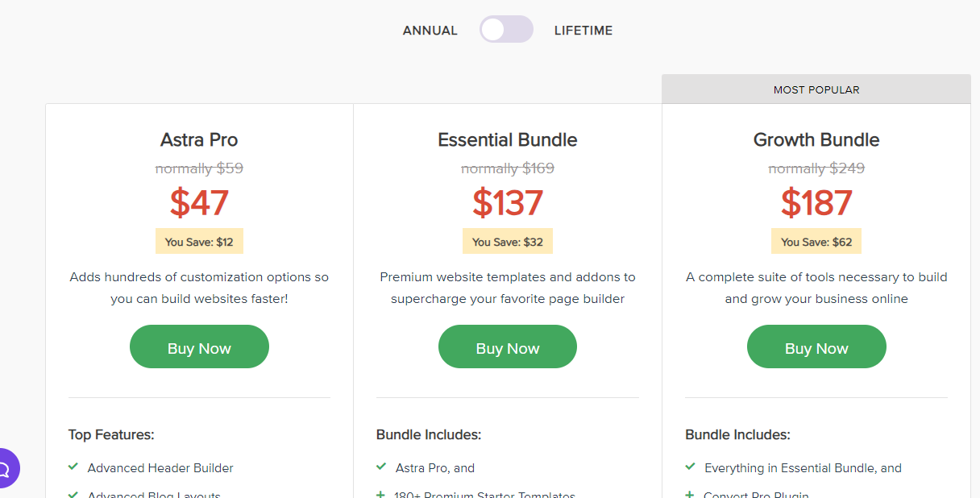Click plus icon beside Premium Starter Templates

coord(381,495)
